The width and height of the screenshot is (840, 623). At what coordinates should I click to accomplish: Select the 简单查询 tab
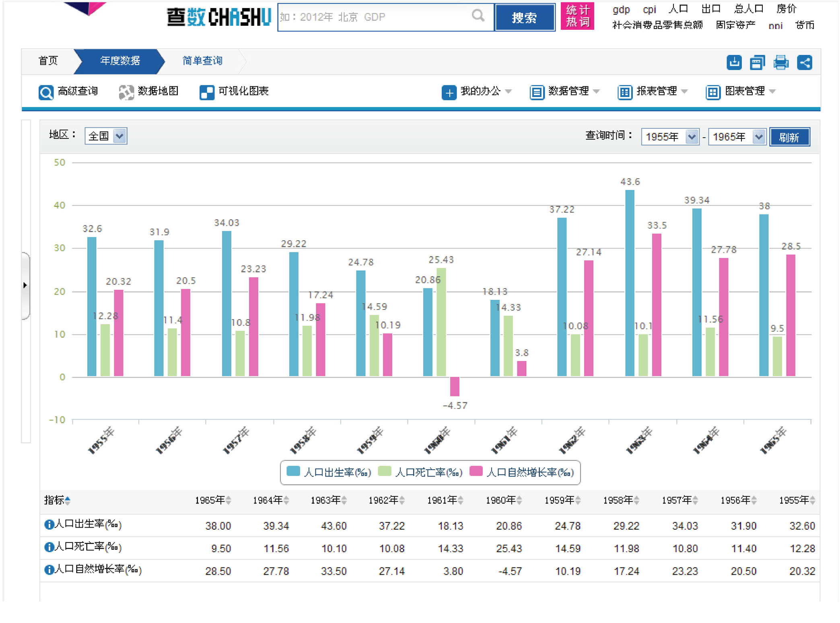coord(202,61)
